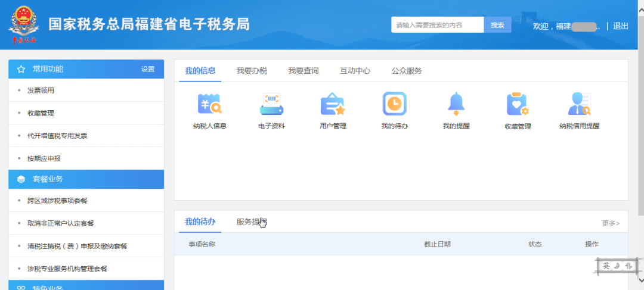Select the 我的待办 lower tab

point(200,222)
